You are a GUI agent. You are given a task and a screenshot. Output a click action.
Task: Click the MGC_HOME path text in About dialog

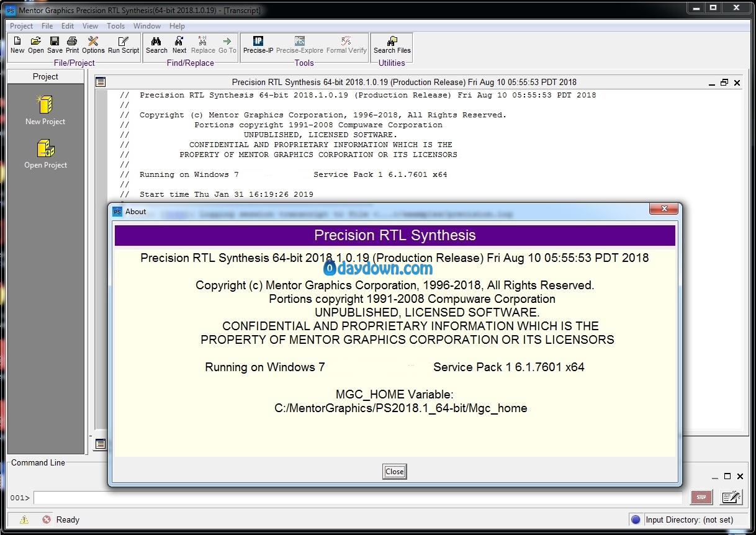point(401,408)
